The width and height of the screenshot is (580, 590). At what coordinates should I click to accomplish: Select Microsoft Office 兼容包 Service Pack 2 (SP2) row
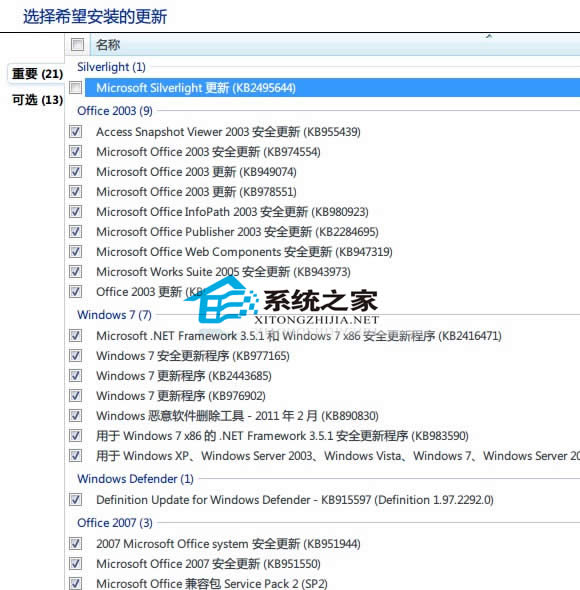click(212, 583)
